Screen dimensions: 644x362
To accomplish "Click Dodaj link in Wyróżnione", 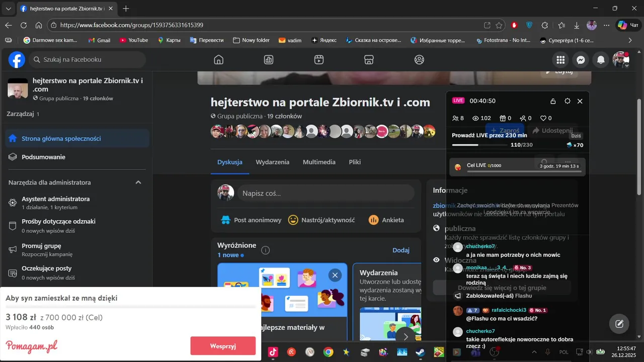I will pos(401,250).
